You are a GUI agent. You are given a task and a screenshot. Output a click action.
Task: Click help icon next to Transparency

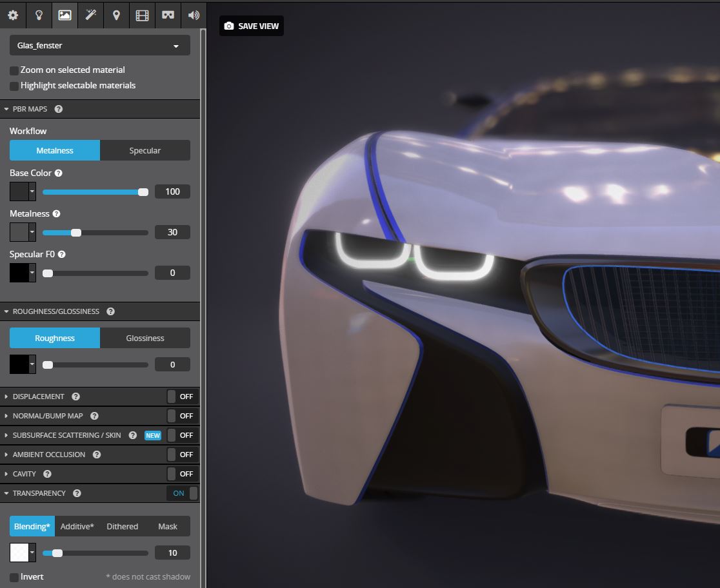[77, 493]
